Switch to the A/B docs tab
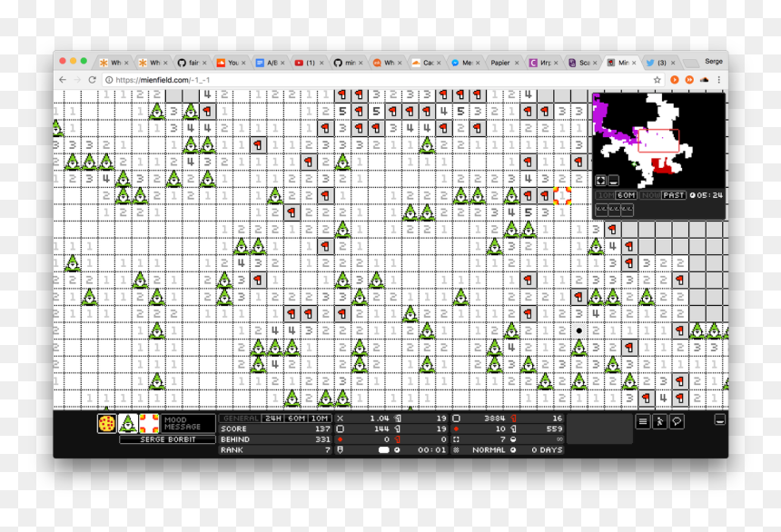 point(270,63)
